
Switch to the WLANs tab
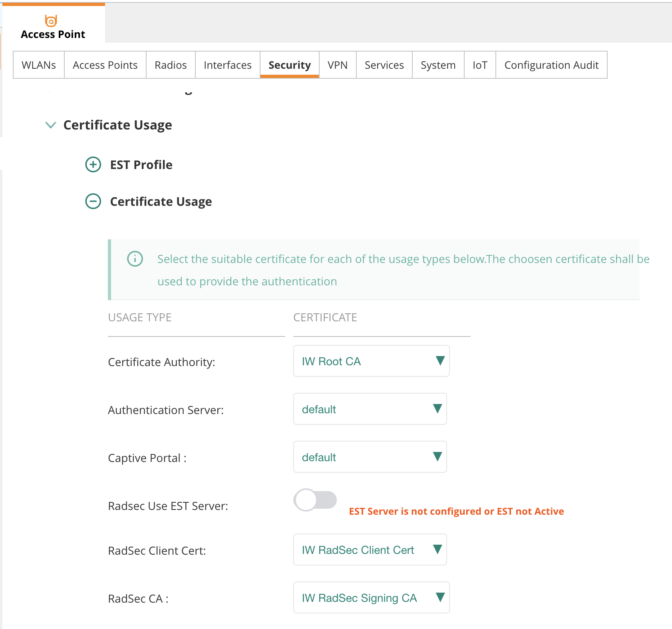tap(38, 65)
